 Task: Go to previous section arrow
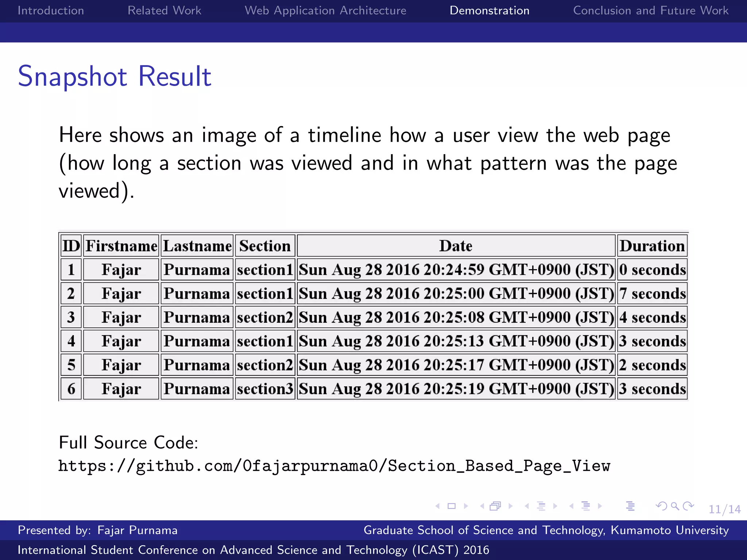click(572, 506)
